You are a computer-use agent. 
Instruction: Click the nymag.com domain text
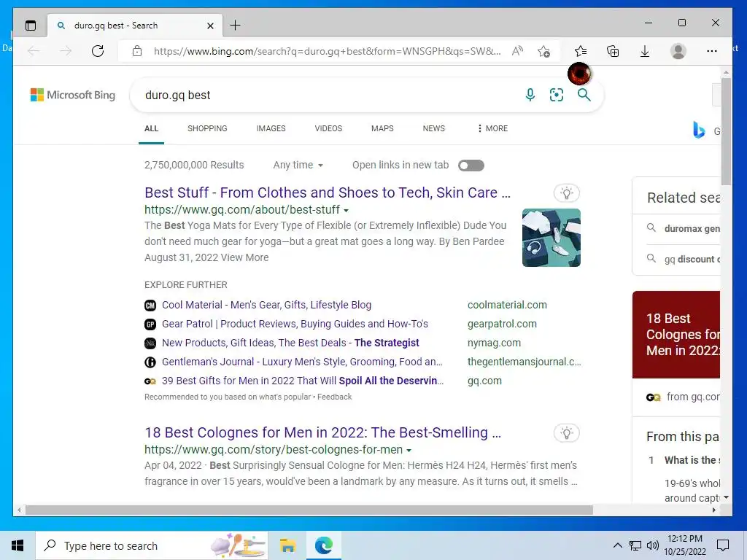click(494, 343)
